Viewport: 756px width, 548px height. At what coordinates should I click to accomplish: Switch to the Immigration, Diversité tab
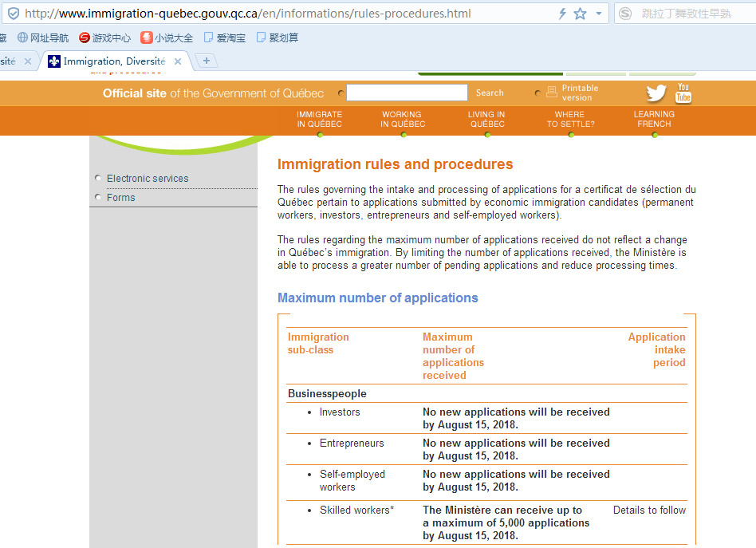pyautogui.click(x=113, y=61)
